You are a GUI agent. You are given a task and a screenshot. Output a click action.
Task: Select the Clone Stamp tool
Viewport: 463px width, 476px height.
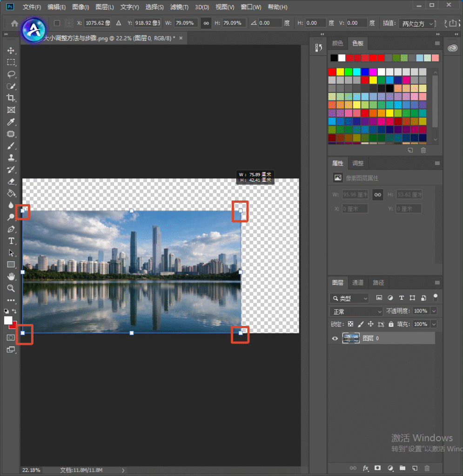point(11,158)
